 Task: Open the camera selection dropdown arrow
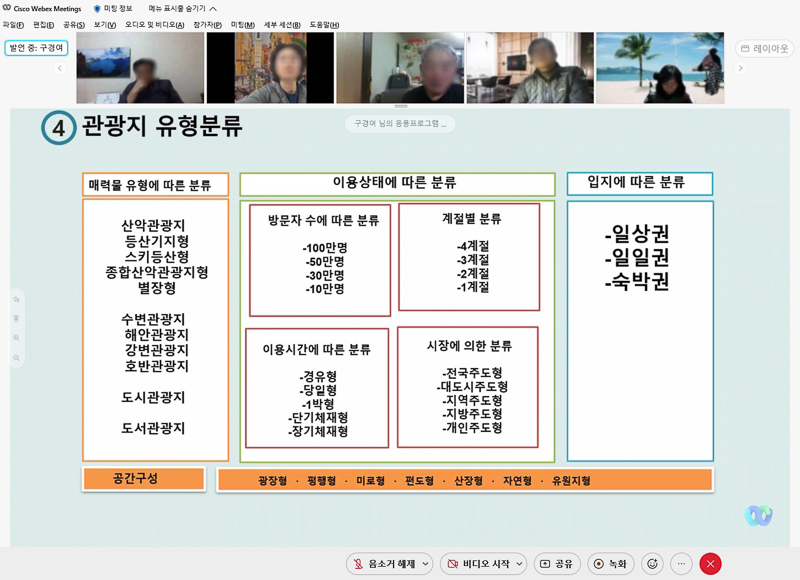click(518, 563)
